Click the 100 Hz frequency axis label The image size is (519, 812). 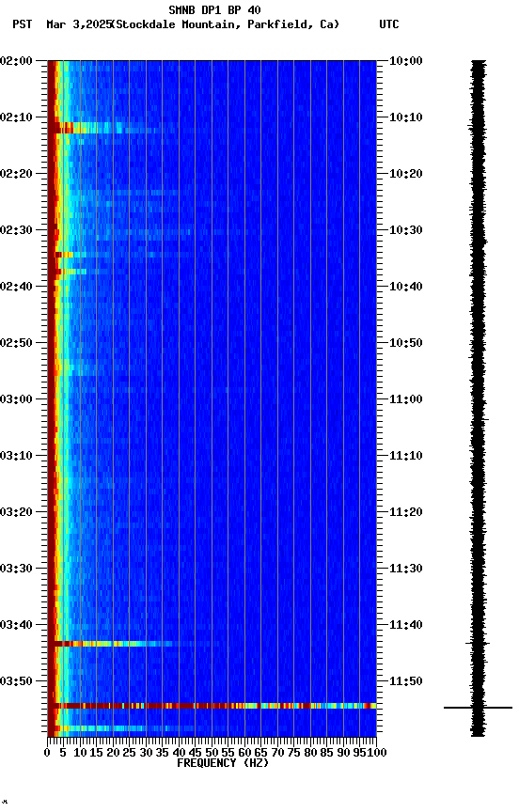click(x=378, y=753)
